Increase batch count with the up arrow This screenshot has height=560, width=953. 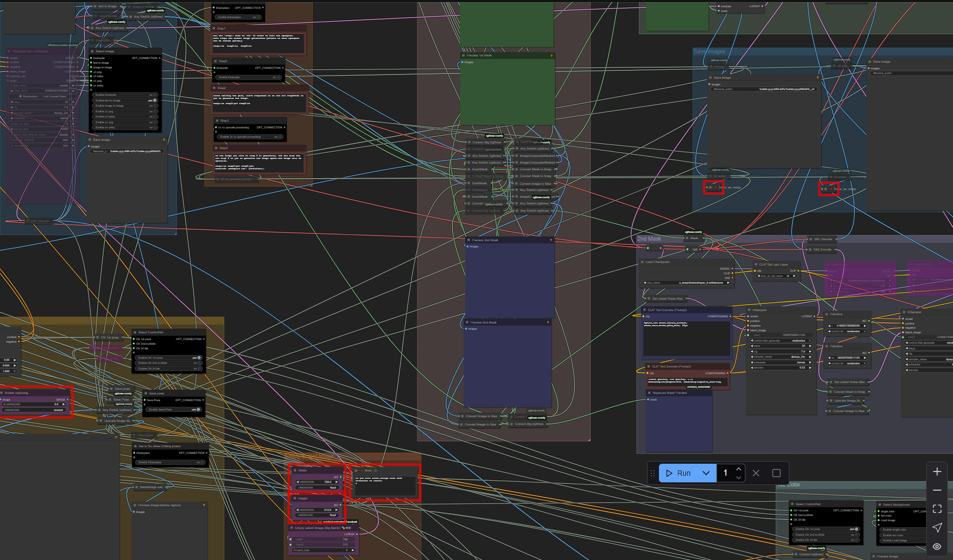[739, 469]
